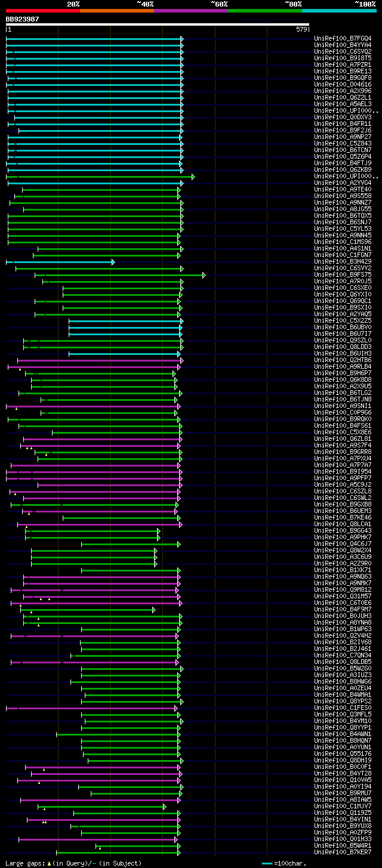Select the query name BB923987
382x868 pixels.
(x=23, y=19)
